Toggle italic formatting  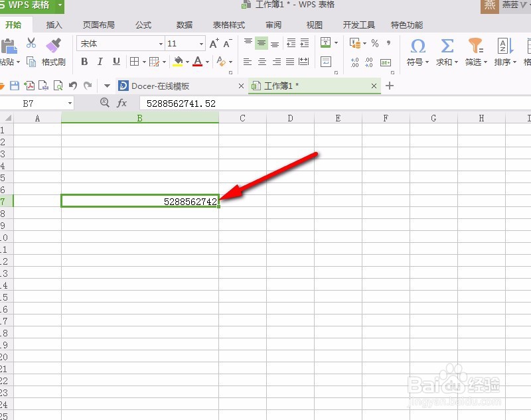(x=100, y=61)
